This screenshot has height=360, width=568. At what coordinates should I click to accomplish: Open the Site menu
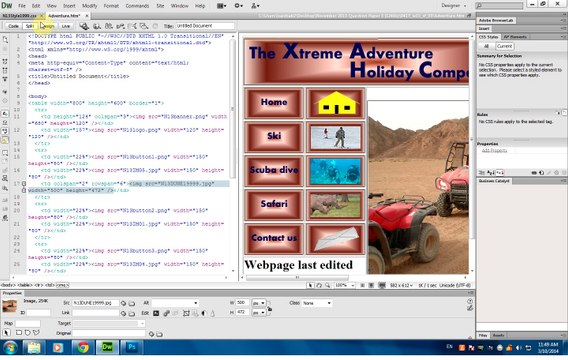click(x=160, y=6)
